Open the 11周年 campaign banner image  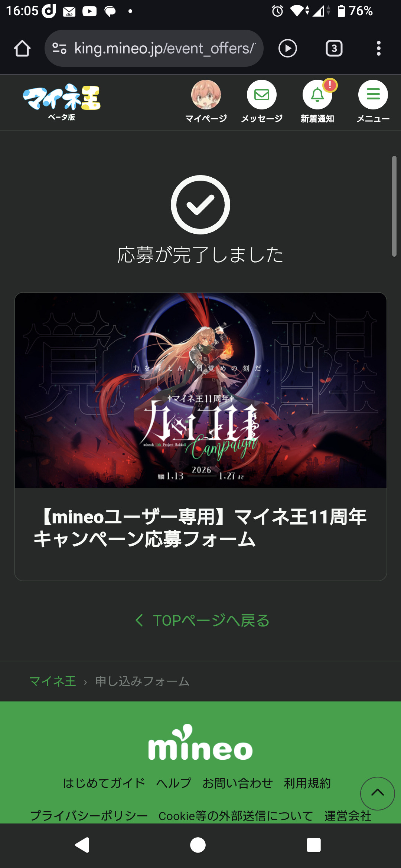[200, 390]
